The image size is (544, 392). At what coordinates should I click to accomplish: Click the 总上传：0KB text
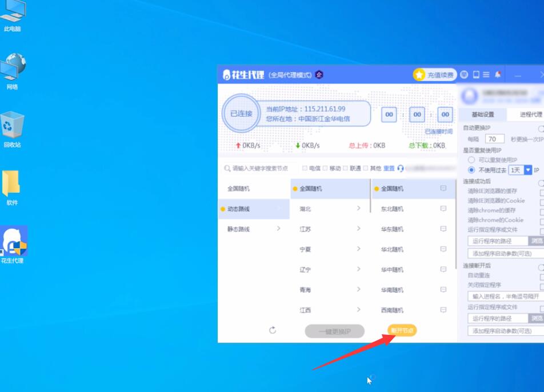point(367,145)
